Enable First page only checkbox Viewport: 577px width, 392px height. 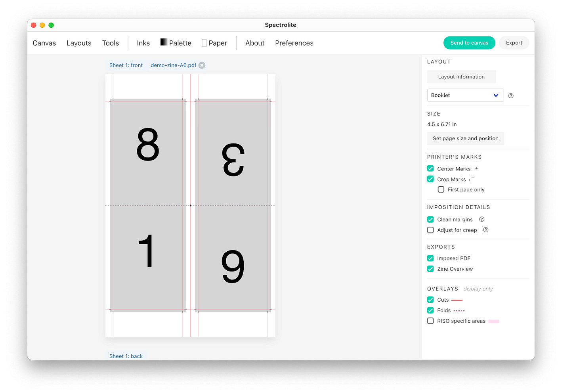[x=441, y=189]
